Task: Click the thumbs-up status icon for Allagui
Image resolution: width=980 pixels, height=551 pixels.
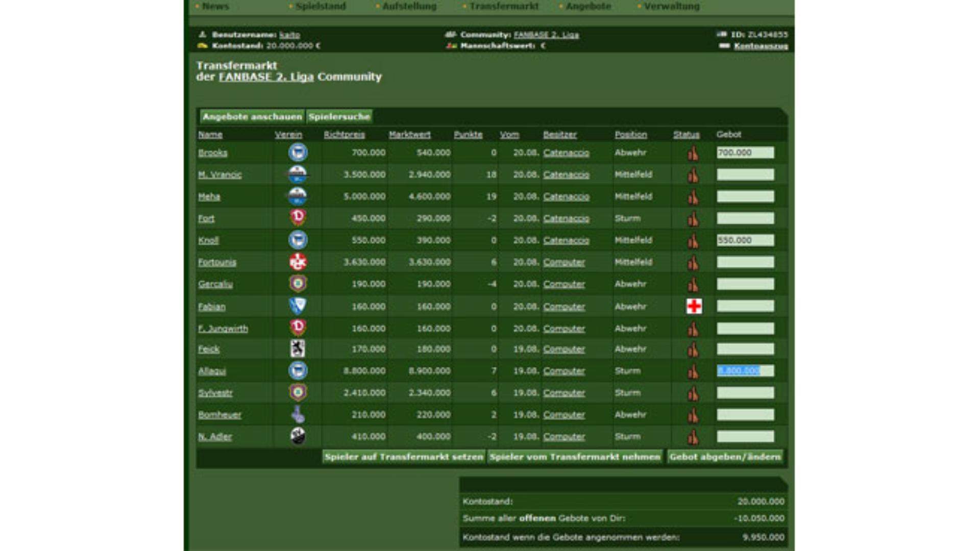Action: coord(693,371)
